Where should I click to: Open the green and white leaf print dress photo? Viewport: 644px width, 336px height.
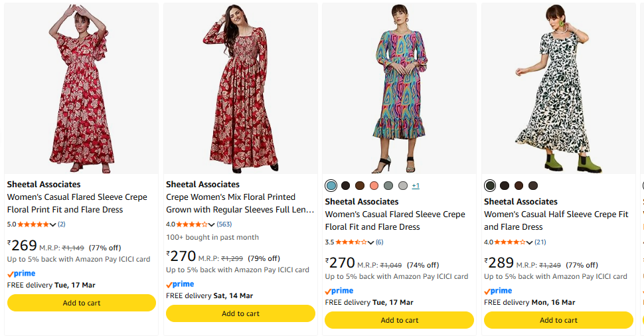point(558,90)
